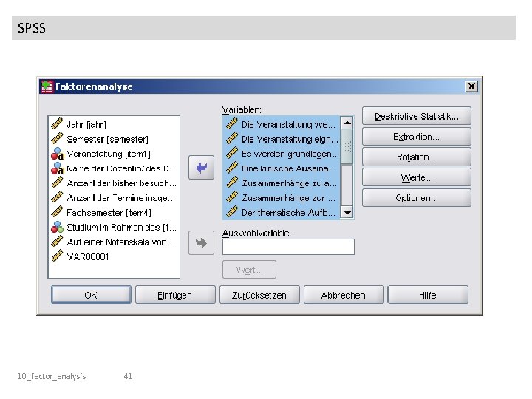The width and height of the screenshot is (532, 399).
Task: Open the Rotation settings
Action: click(x=416, y=157)
